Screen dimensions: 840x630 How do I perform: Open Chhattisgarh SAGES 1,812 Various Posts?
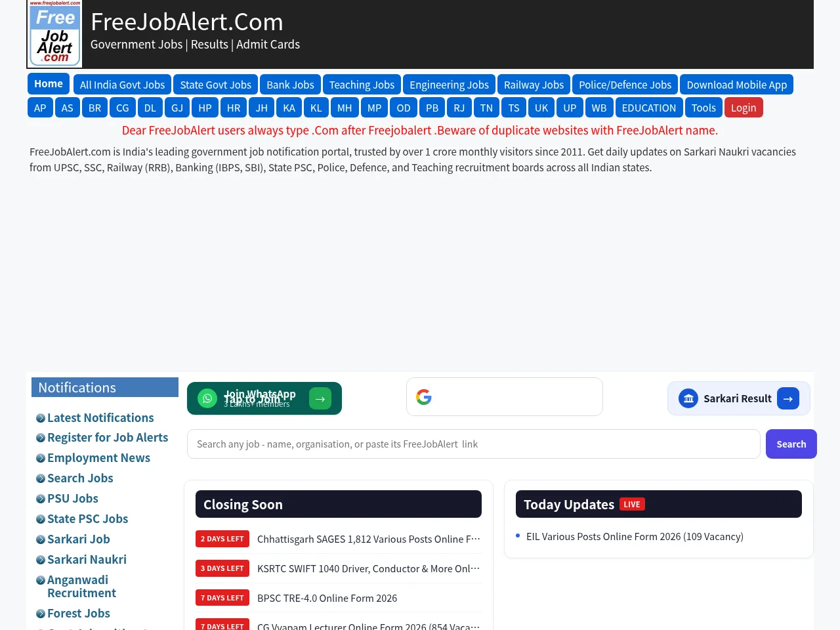tap(369, 539)
